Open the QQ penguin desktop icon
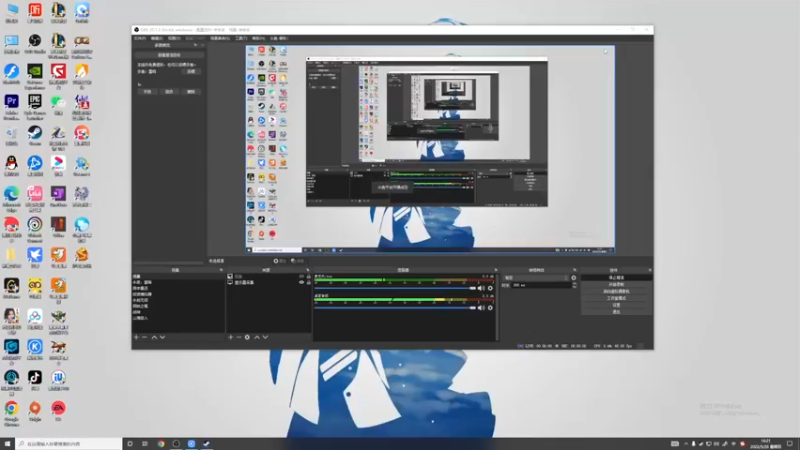 11,166
